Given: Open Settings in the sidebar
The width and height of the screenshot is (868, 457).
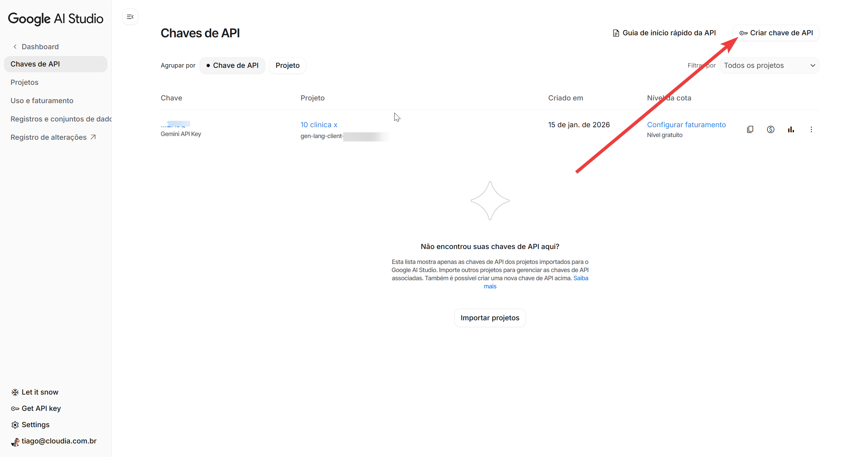Looking at the screenshot, I should tap(30, 425).
